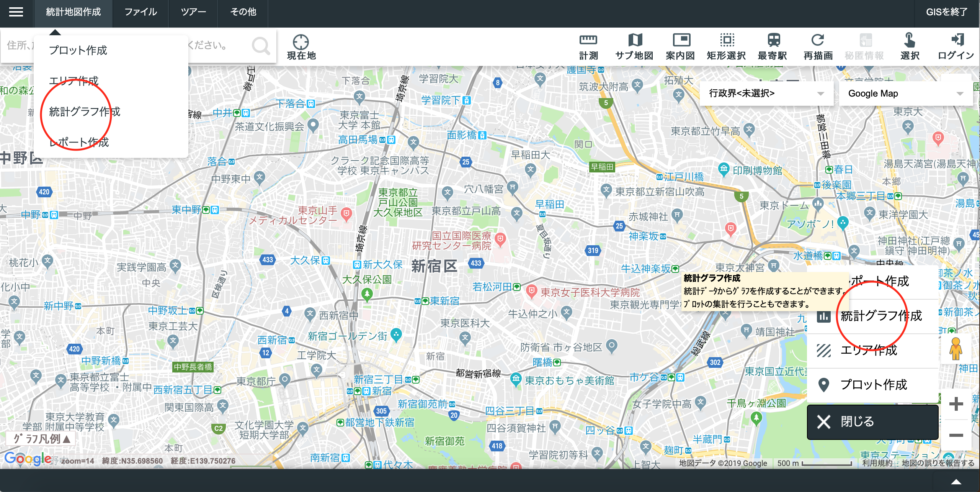Click the 現在地 crosshair icon

(x=301, y=42)
